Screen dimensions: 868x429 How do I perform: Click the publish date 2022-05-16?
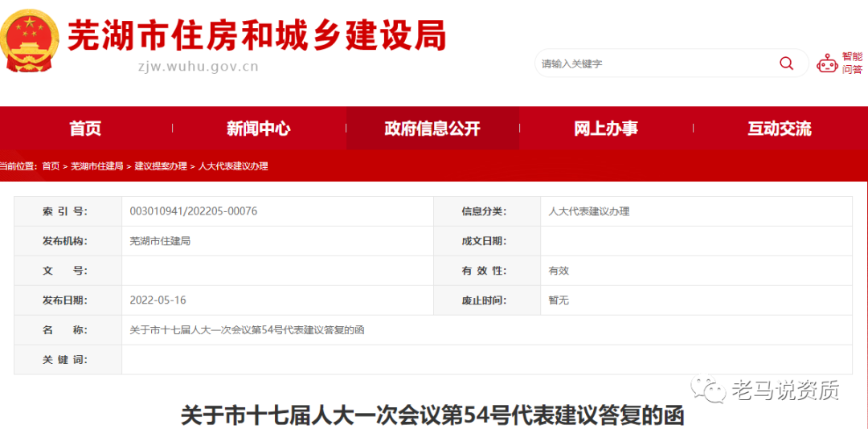[x=158, y=300]
